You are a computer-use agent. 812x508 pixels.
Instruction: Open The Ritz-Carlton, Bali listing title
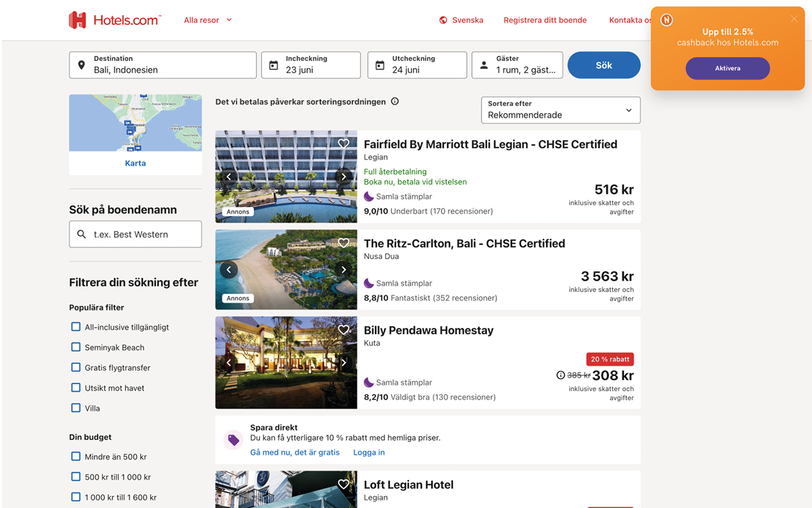[464, 243]
